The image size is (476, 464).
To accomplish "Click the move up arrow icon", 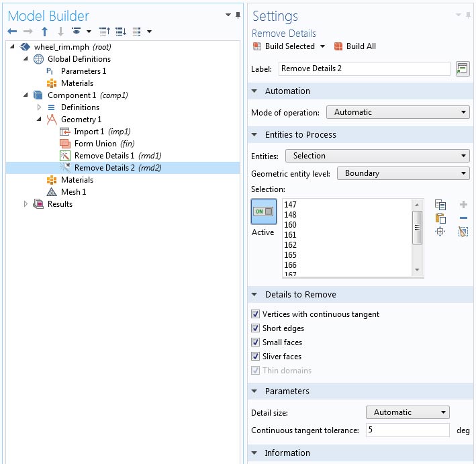I will [x=44, y=32].
